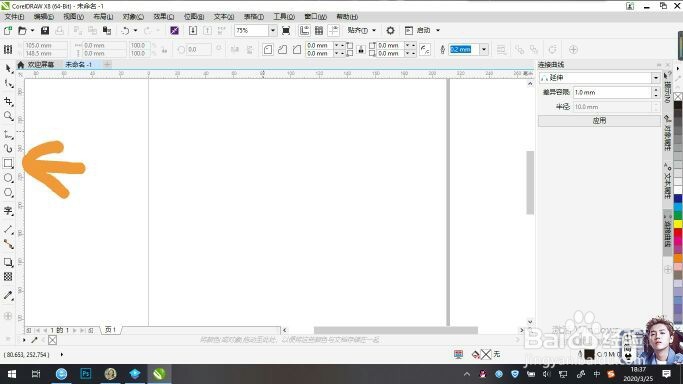The image size is (683, 384).
Task: Open the 文本 Text menu
Action: click(223, 17)
